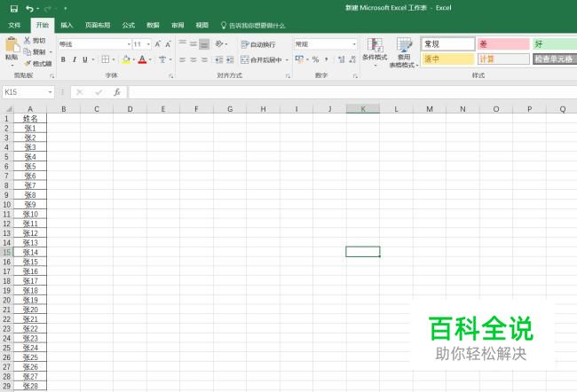Viewport: 577px width, 392px height.
Task: Apply the borders grid icon
Action: click(x=106, y=59)
